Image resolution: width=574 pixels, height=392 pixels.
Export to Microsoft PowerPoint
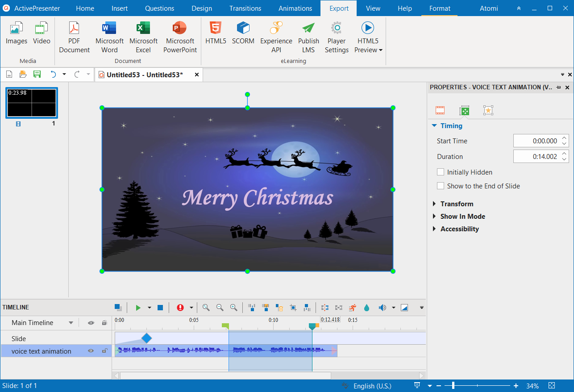180,37
